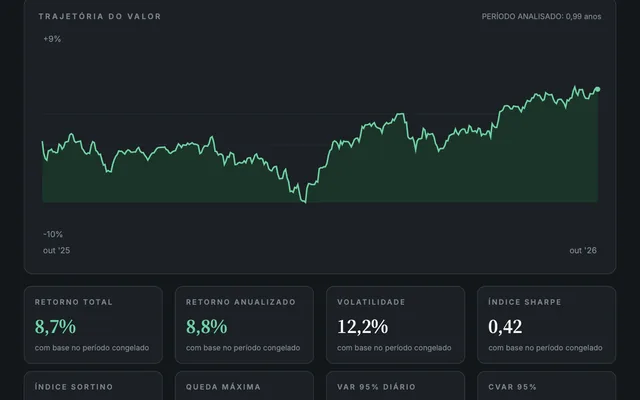Click the '8,8%' annualized return value
The image size is (640, 400).
tap(207, 327)
